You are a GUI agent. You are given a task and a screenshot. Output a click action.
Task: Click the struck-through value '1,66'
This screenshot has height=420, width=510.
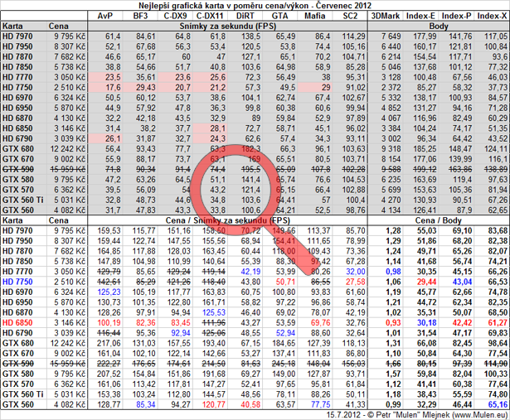coord(393,364)
